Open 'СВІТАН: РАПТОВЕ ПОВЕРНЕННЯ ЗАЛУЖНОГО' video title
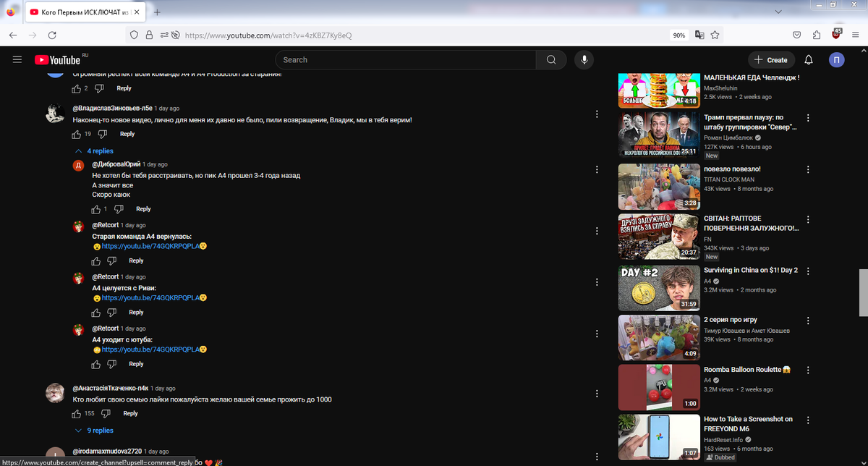The height and width of the screenshot is (466, 868). click(x=750, y=223)
